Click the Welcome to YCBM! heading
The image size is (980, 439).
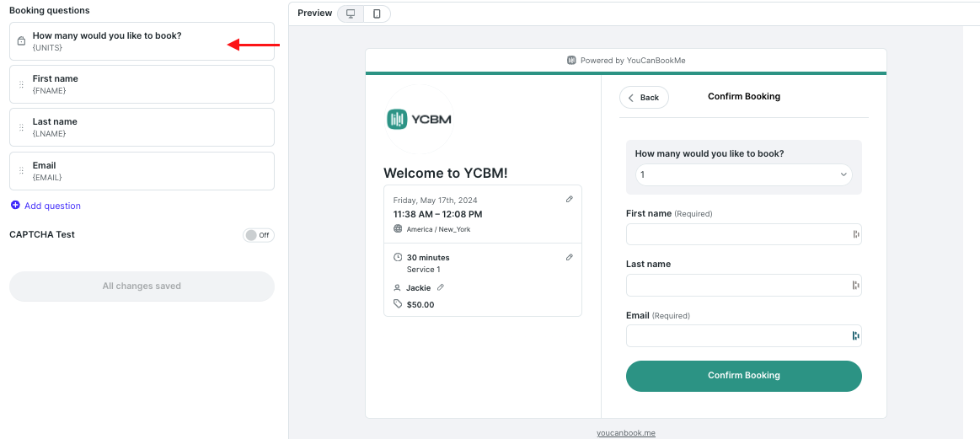coord(446,174)
